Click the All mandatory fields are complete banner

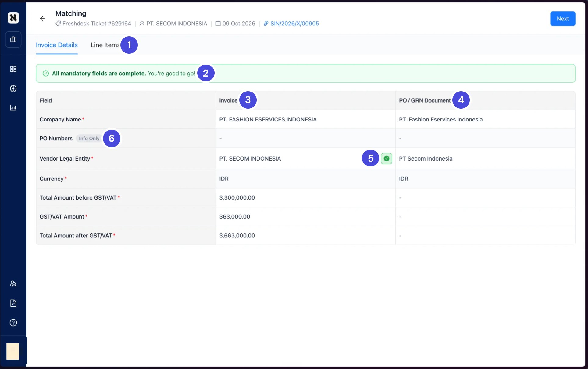[x=305, y=73]
